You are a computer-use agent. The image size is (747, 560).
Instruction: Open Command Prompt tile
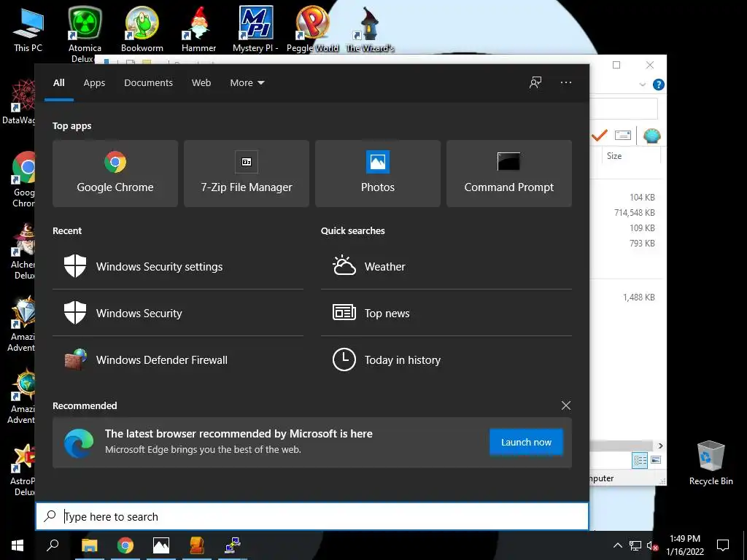pyautogui.click(x=508, y=174)
